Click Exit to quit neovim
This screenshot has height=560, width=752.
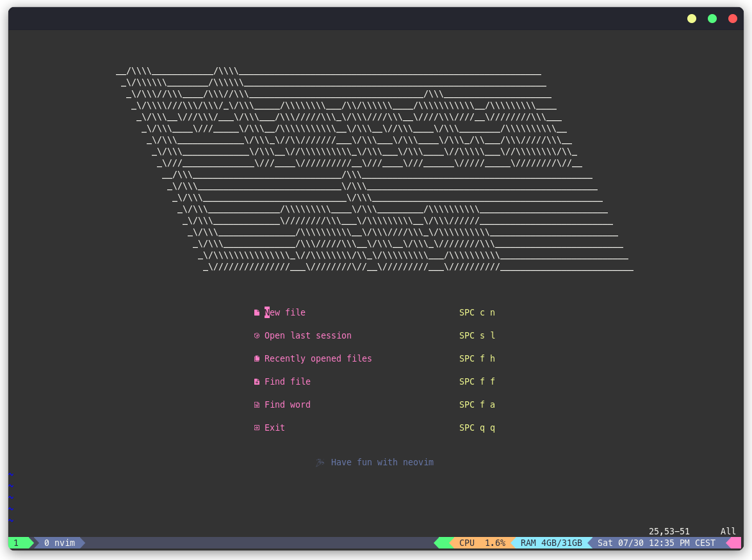tap(274, 428)
